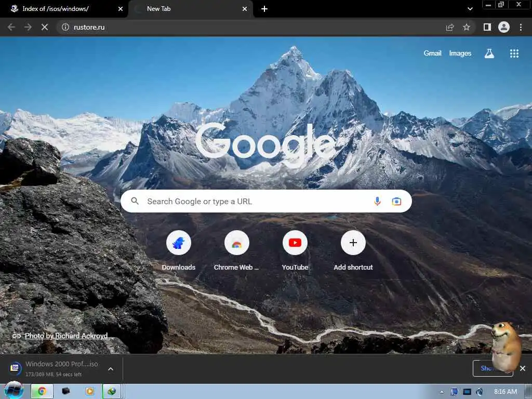
Task: View site information icon beside rustore.ru
Action: [65, 27]
